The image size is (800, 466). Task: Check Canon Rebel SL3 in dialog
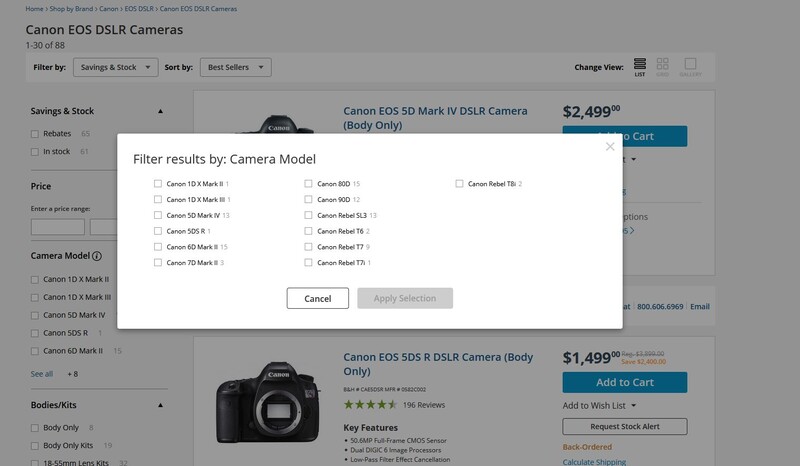(x=308, y=215)
